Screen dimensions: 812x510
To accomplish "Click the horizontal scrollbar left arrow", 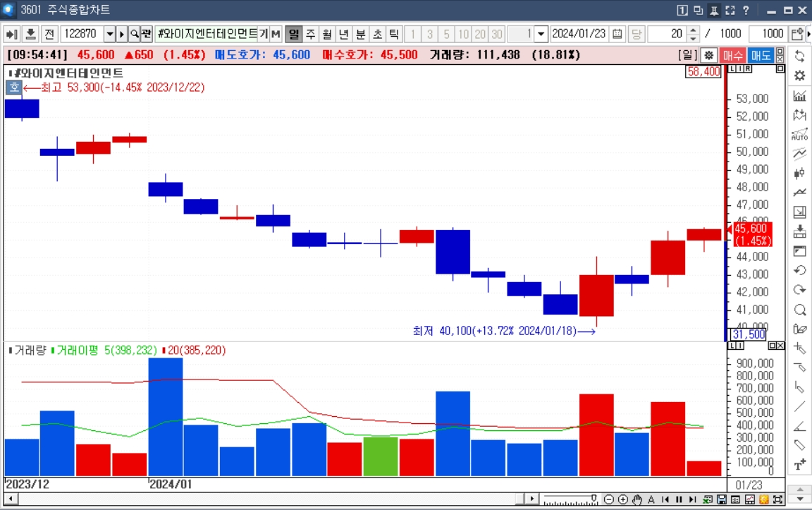I will pyautogui.click(x=11, y=499).
